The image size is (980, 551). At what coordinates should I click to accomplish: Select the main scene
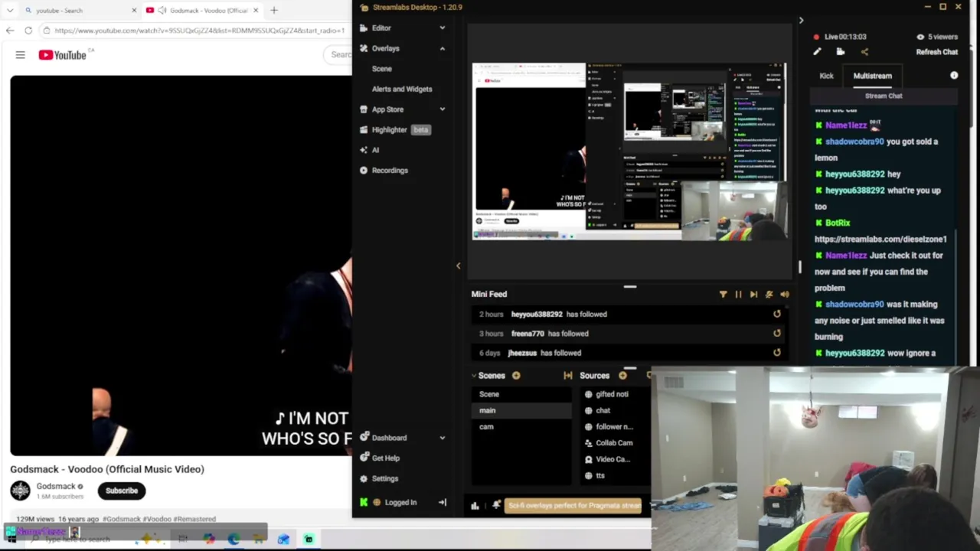pos(521,410)
